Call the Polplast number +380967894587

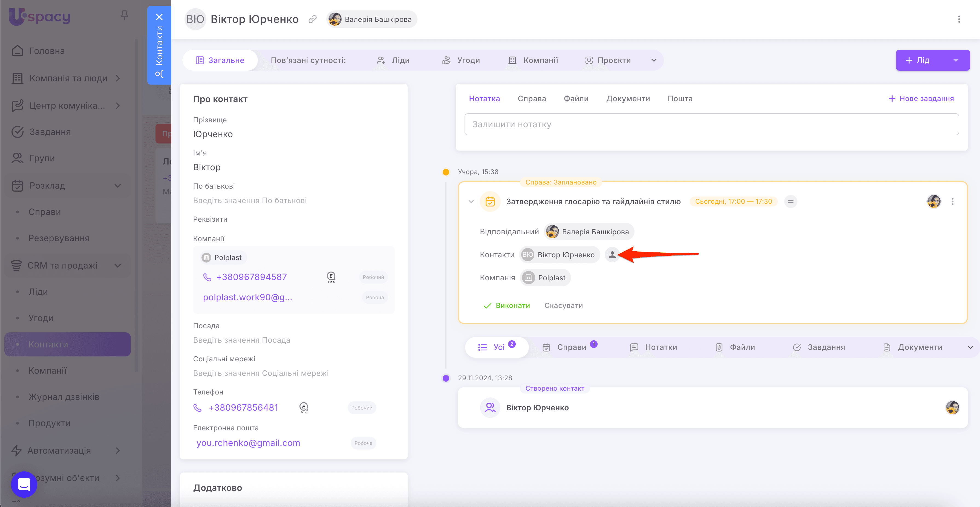tap(252, 277)
